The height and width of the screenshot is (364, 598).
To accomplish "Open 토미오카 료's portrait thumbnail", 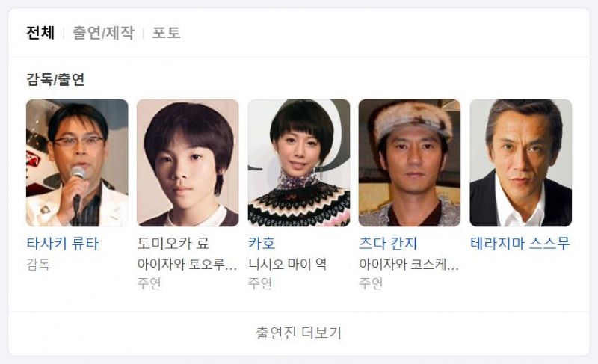I will pos(188,163).
